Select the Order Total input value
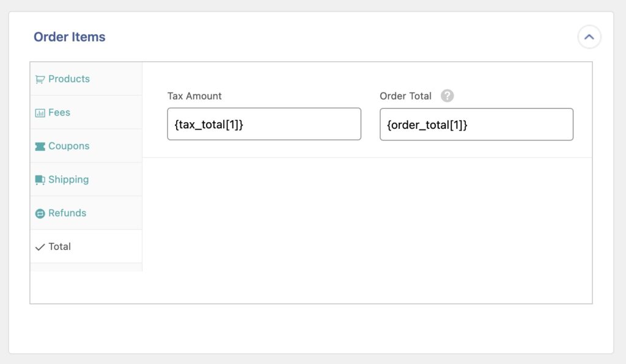The width and height of the screenshot is (626, 364). coord(477,124)
